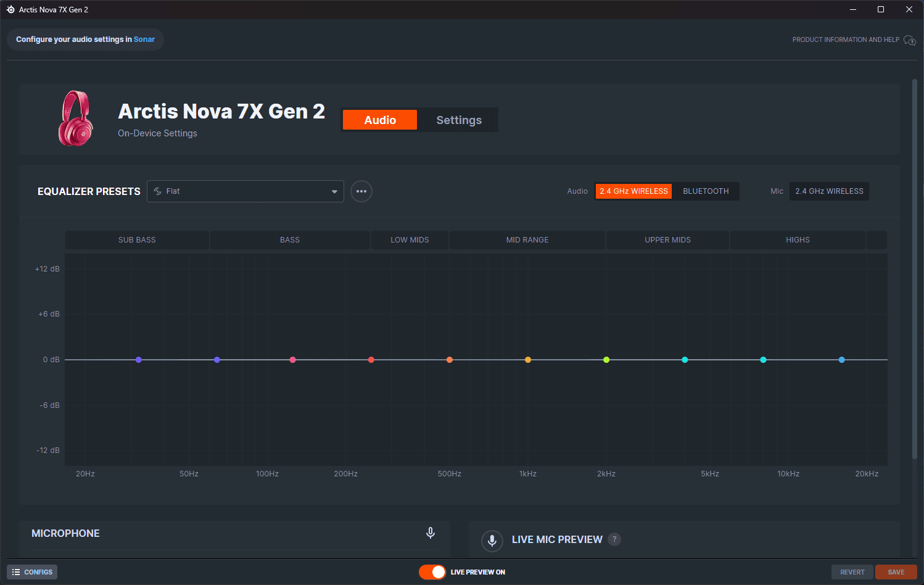This screenshot has width=924, height=585.
Task: Click the 1kHz orange equalizer point
Action: (x=528, y=360)
